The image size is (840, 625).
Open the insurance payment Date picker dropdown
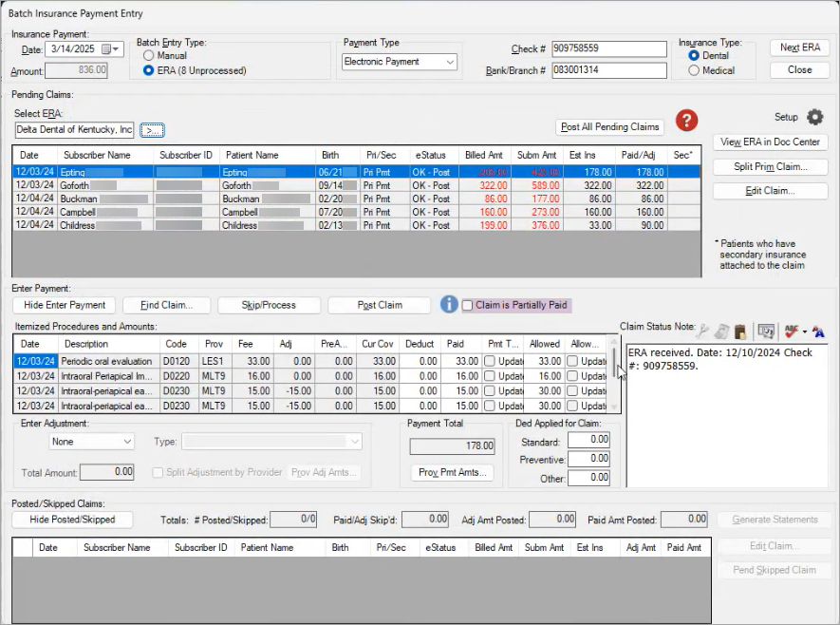tap(116, 49)
